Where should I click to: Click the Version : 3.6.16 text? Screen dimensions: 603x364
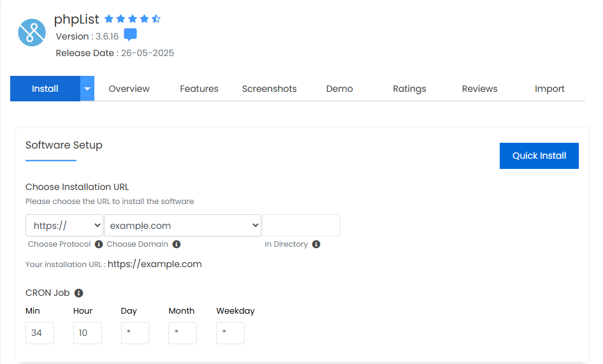87,36
